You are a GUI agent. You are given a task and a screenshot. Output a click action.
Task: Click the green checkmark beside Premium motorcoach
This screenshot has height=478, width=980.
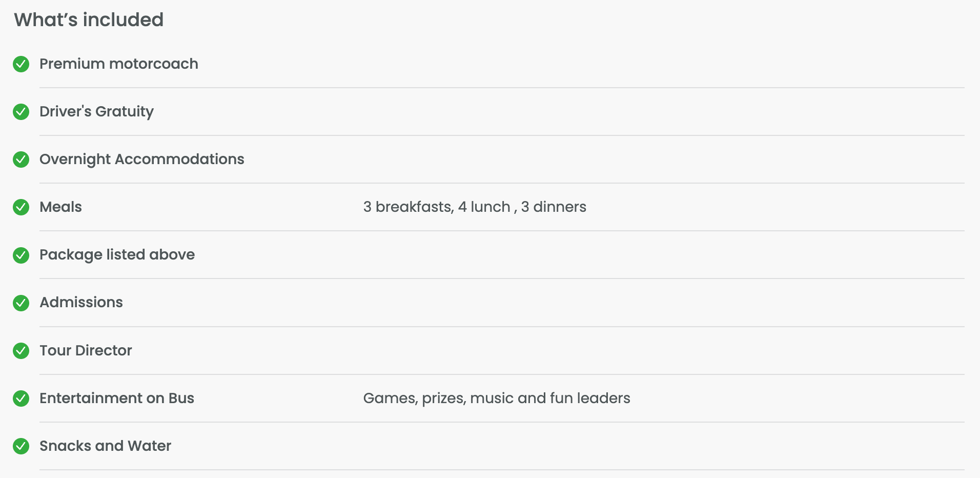pos(21,64)
